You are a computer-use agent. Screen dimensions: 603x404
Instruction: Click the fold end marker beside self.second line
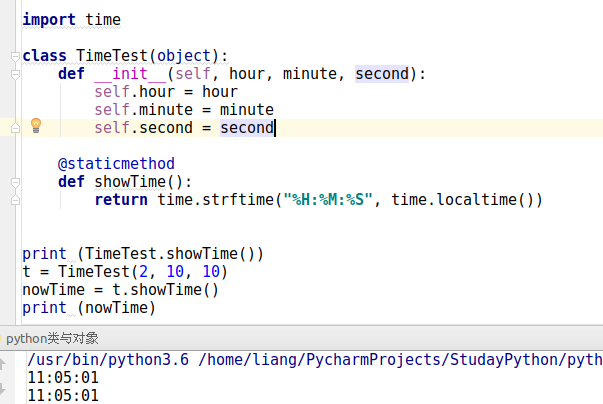(x=15, y=128)
